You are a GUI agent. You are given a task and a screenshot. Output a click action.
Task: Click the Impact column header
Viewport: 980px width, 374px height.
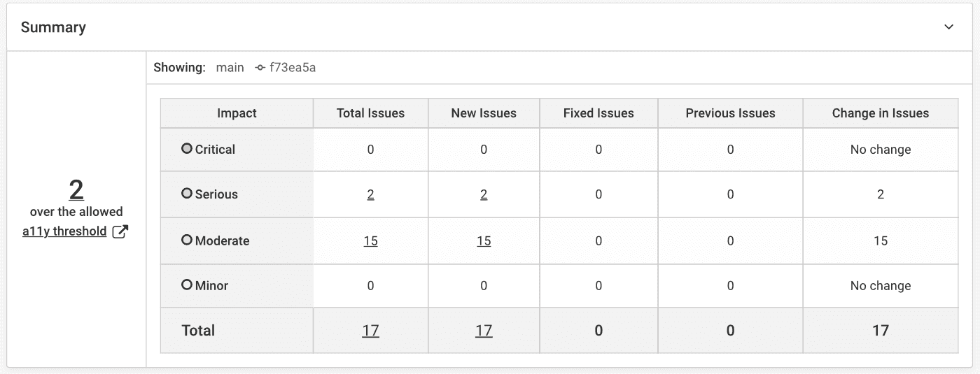tap(237, 113)
